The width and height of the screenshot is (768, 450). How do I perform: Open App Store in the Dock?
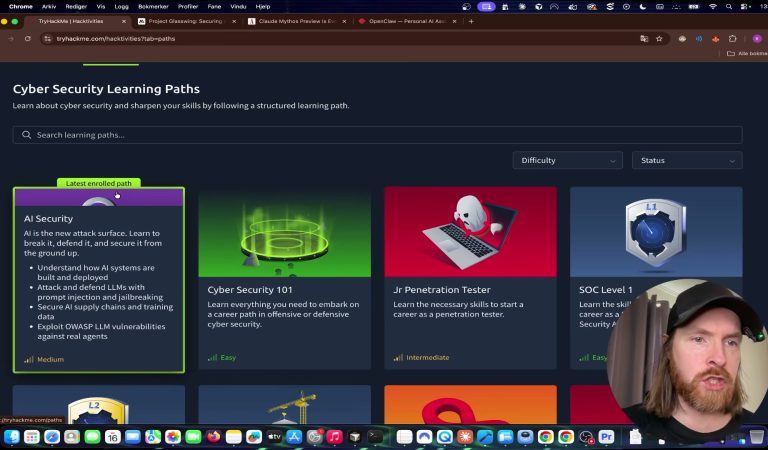(x=294, y=436)
